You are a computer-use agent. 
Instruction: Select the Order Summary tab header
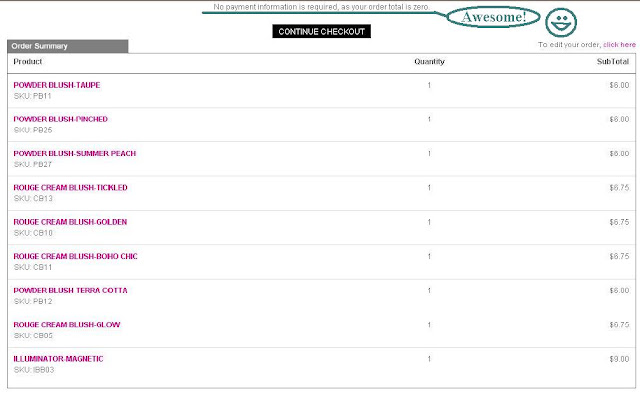coord(68,46)
